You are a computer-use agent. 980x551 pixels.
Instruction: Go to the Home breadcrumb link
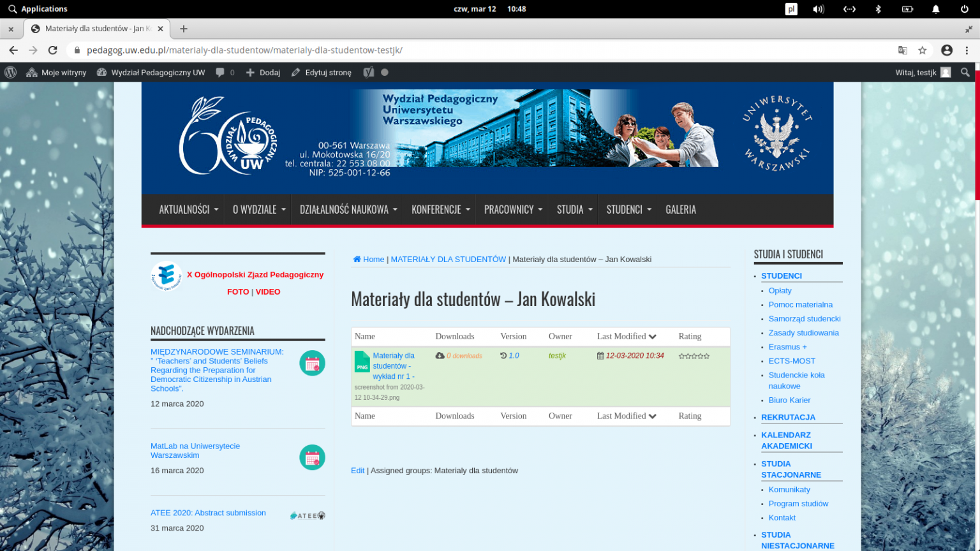pos(369,260)
